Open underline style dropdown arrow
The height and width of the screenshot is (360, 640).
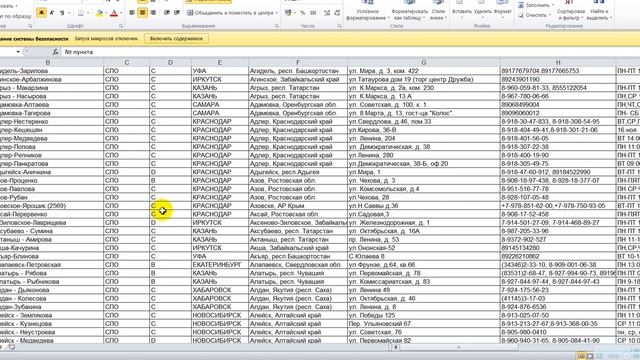68,13
